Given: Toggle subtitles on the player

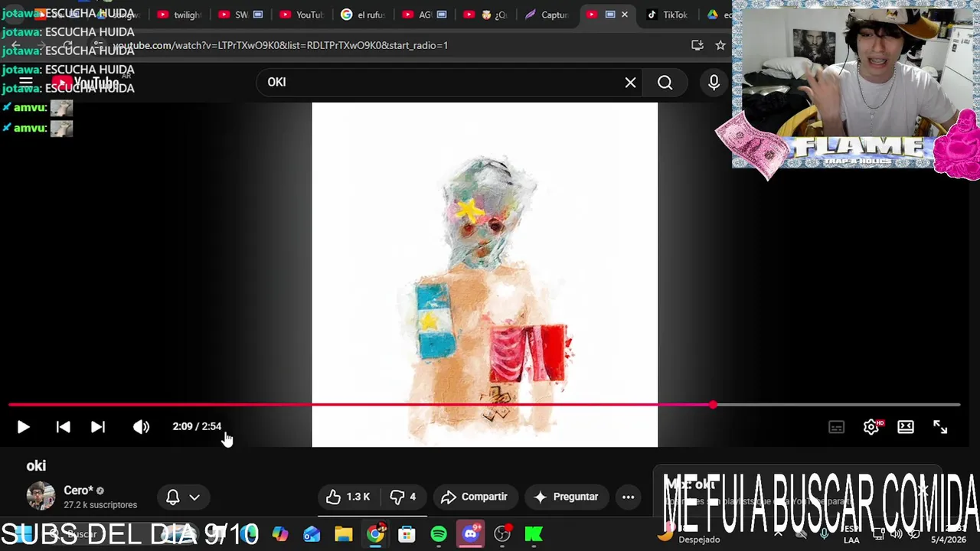Looking at the screenshot, I should pos(836,427).
